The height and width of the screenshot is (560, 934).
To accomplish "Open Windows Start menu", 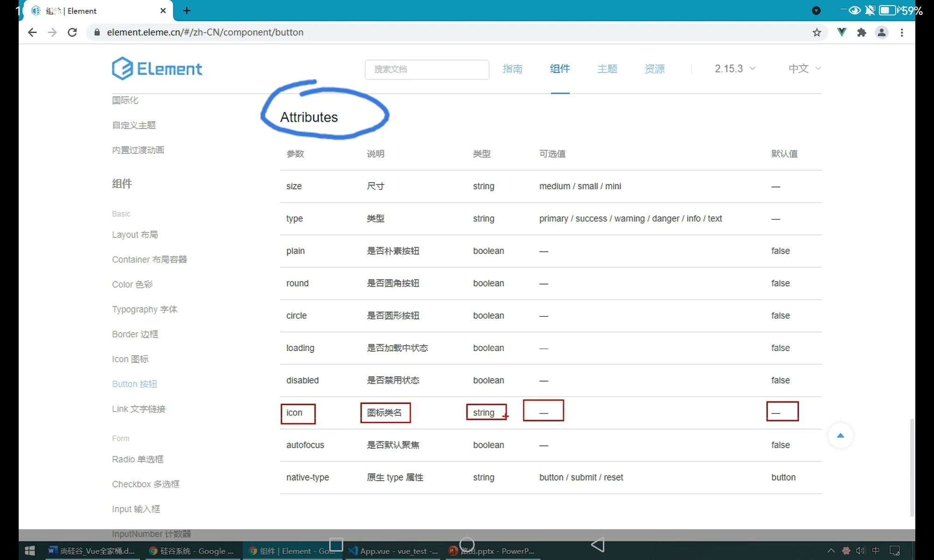I will coord(29,551).
